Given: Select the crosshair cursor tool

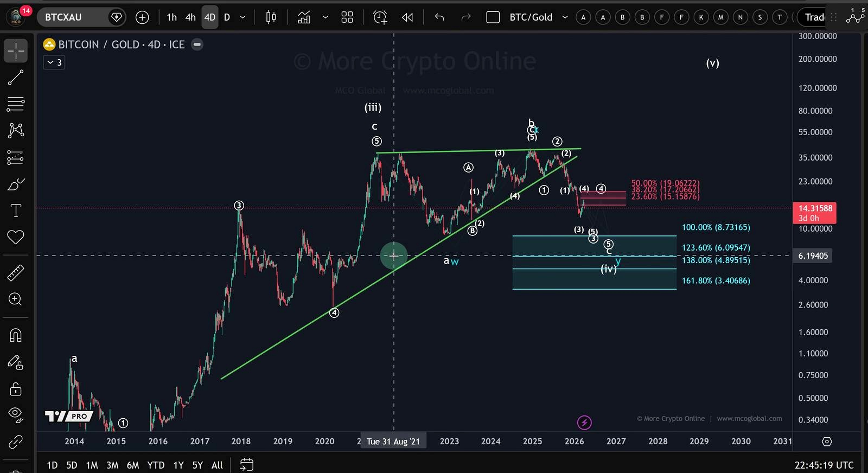Looking at the screenshot, I should 16,50.
